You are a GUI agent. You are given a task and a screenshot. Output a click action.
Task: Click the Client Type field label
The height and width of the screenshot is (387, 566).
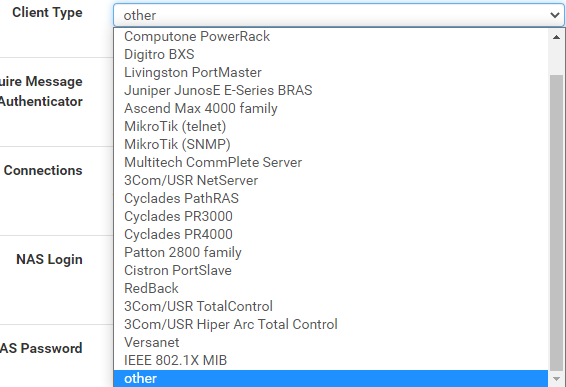[x=47, y=13]
